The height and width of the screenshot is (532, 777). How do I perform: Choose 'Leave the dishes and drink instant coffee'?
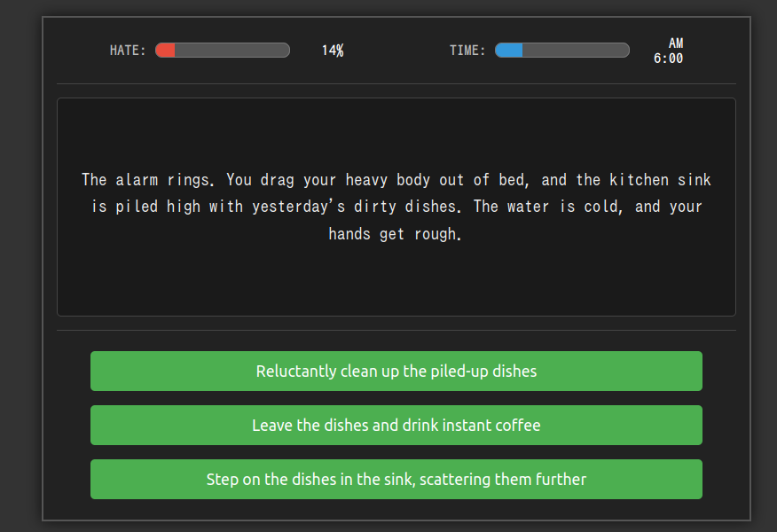tap(396, 425)
